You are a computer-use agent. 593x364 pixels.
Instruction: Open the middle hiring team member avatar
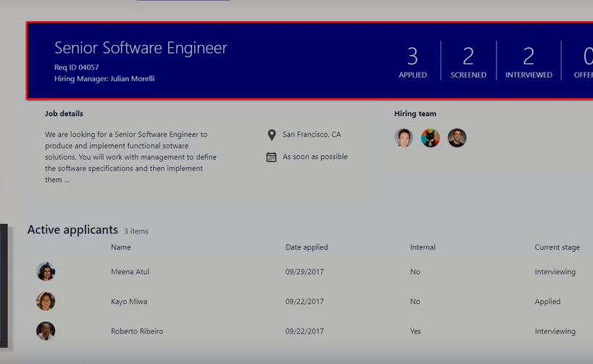(x=431, y=138)
